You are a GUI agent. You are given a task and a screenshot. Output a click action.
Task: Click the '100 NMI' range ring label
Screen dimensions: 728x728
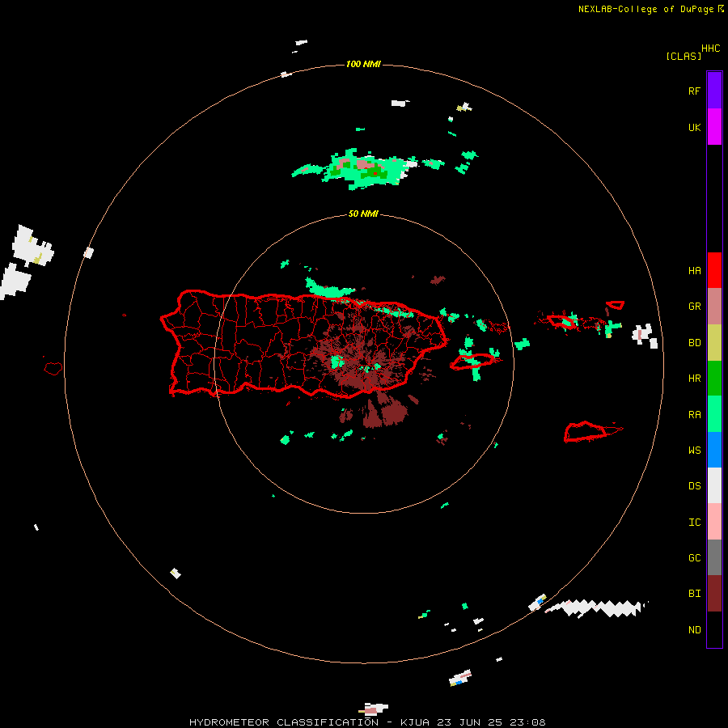363,64
